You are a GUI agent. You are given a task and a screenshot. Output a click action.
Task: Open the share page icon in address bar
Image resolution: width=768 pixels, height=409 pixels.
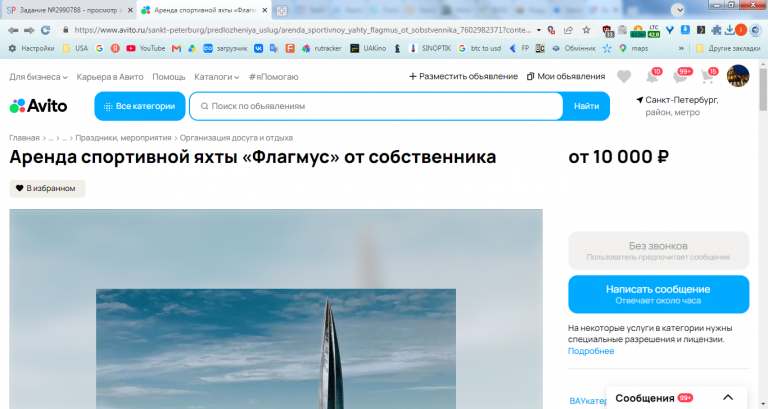tap(568, 30)
